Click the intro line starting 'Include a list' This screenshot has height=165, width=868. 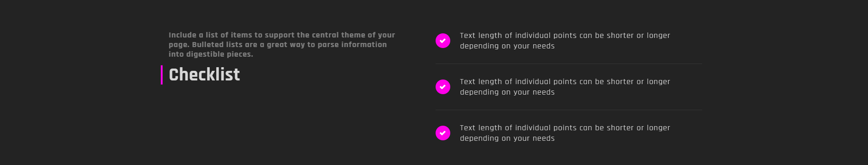coord(282,35)
